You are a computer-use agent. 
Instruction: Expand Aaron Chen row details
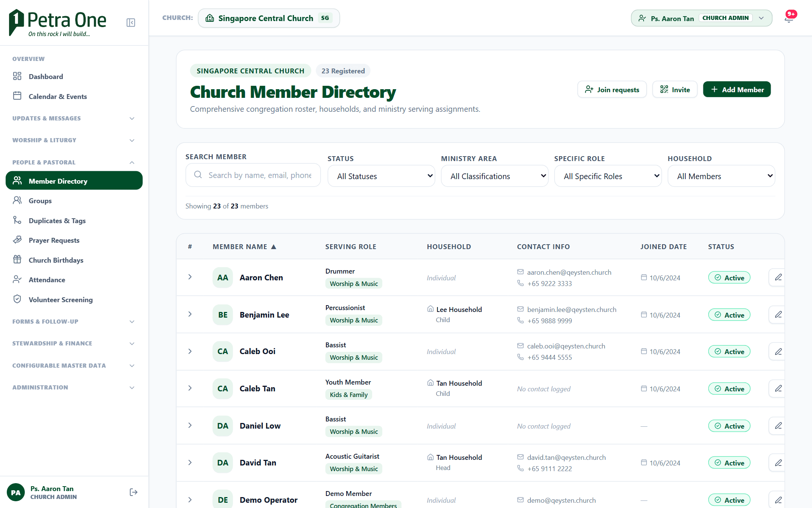pos(190,277)
